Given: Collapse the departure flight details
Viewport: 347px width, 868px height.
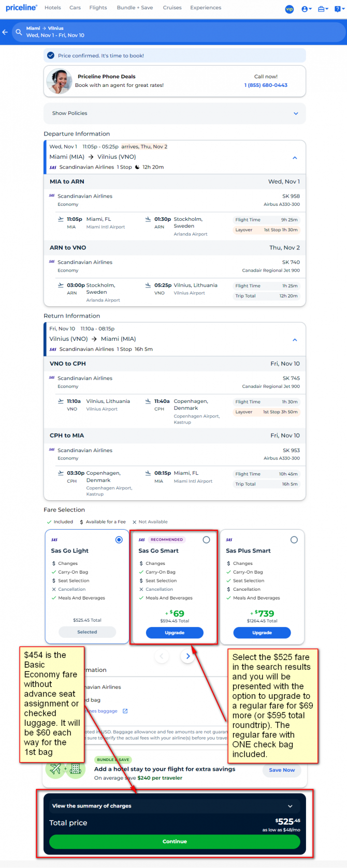Looking at the screenshot, I should pyautogui.click(x=295, y=158).
